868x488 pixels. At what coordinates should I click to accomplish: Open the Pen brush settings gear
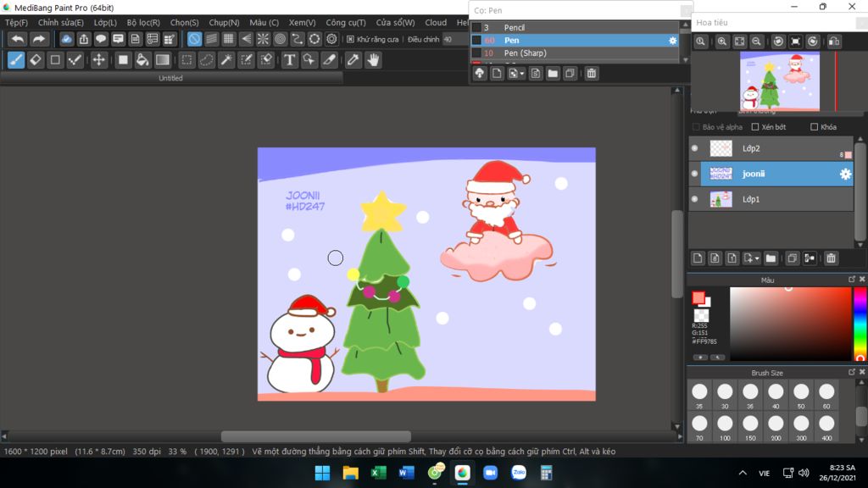672,41
